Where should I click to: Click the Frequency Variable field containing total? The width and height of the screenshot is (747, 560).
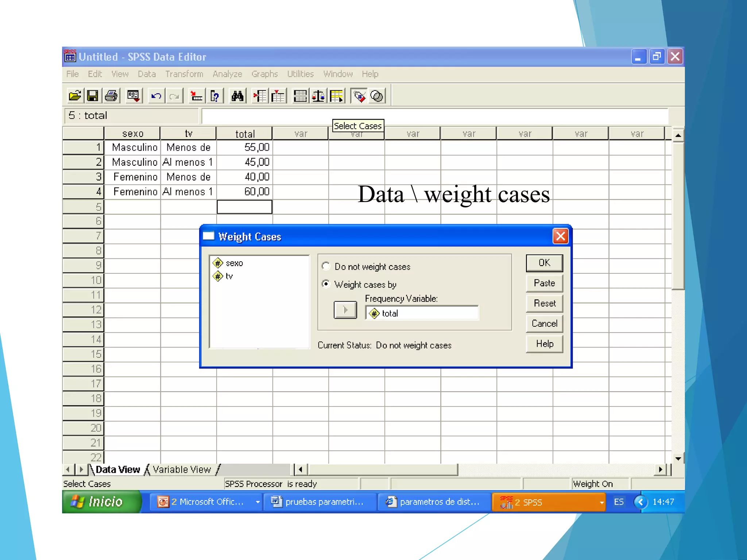[x=422, y=313]
